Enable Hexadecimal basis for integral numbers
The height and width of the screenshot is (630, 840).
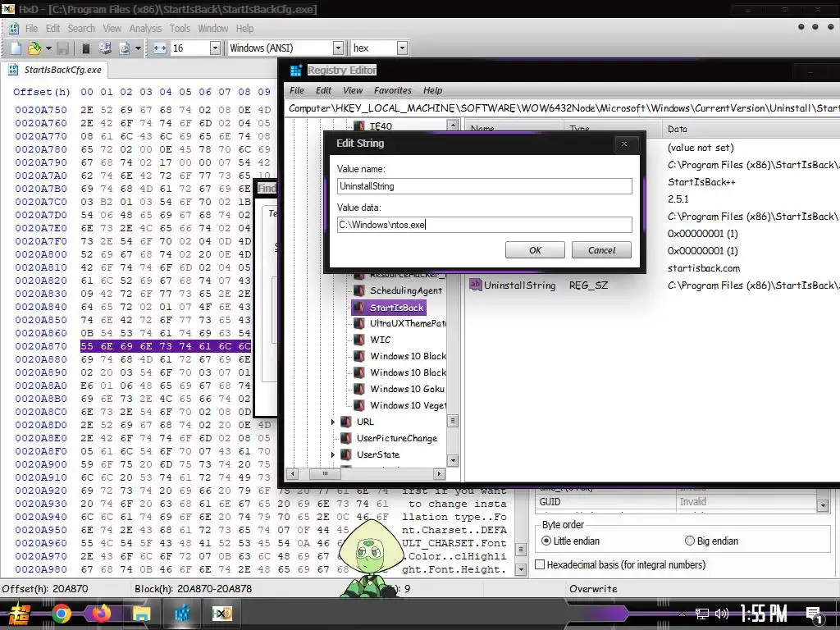click(620, 564)
